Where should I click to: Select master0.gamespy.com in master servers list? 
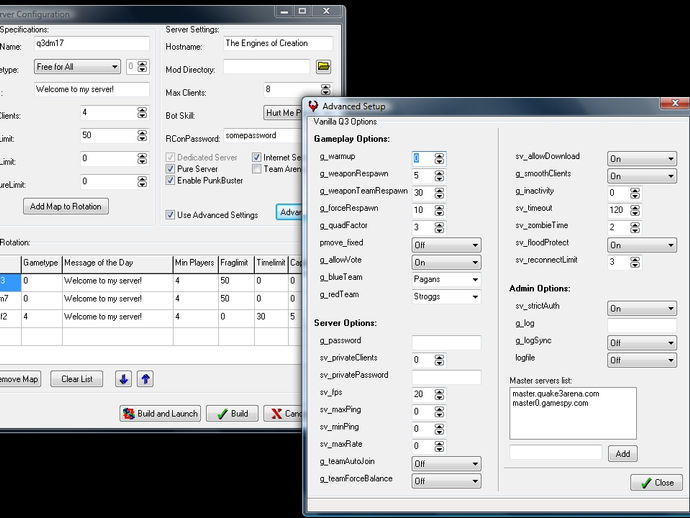(x=550, y=403)
